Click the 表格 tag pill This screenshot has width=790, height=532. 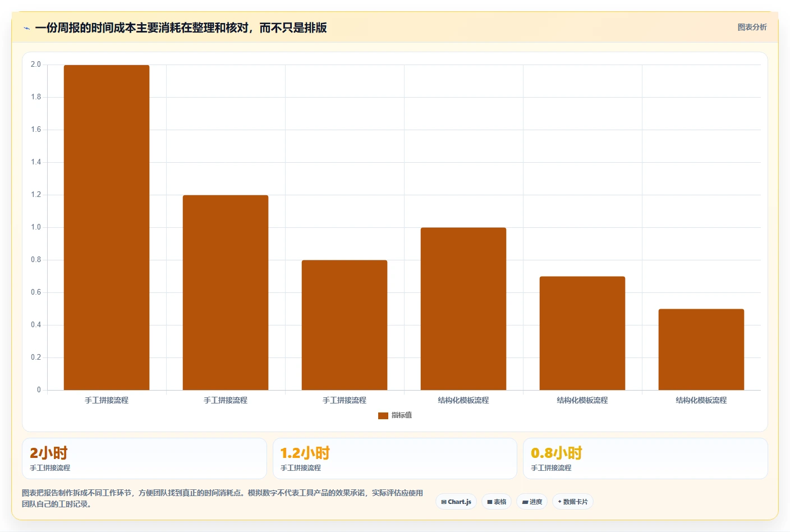click(x=497, y=502)
